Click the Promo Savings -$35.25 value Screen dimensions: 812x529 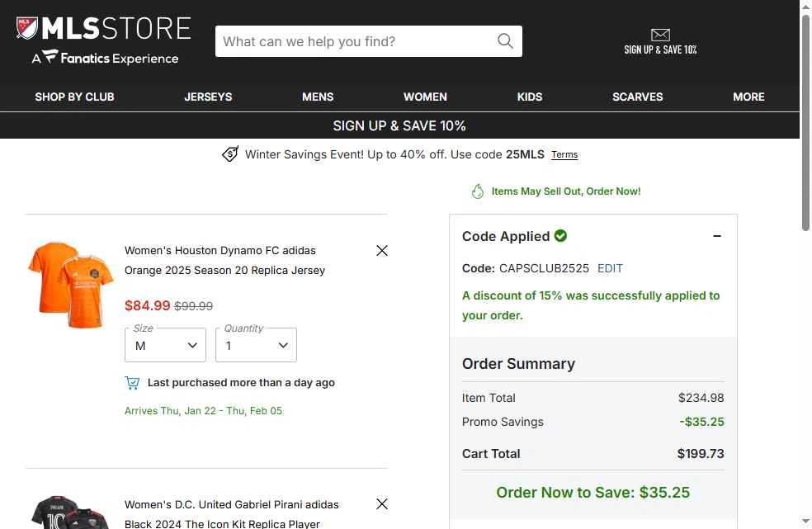click(701, 422)
